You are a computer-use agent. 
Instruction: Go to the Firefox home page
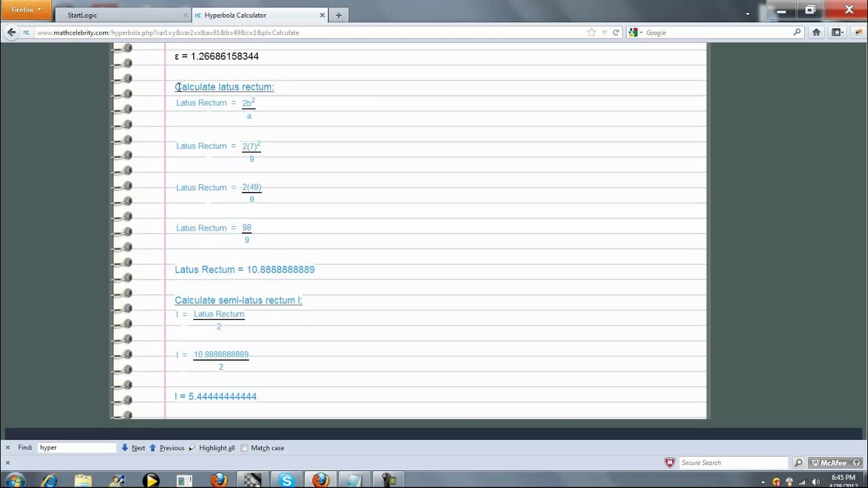(x=816, y=32)
